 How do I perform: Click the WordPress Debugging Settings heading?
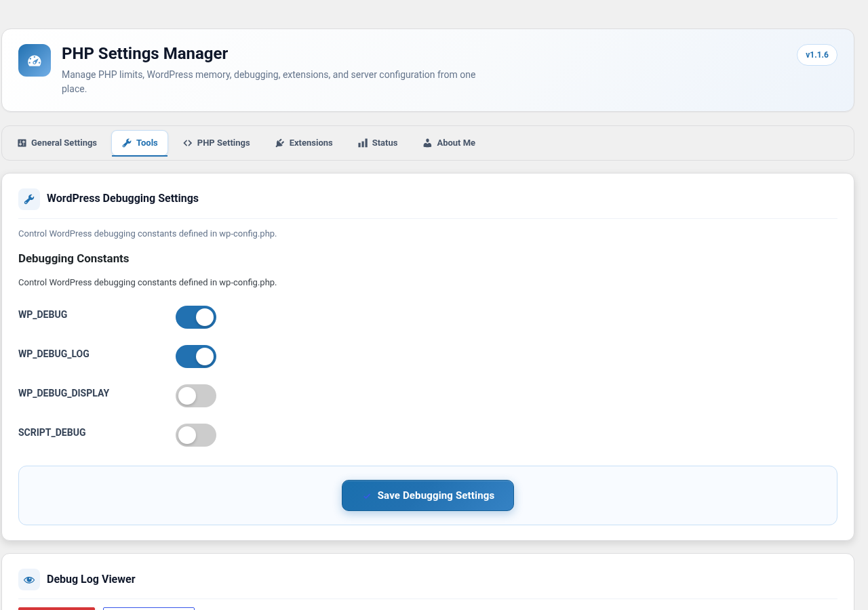click(123, 199)
